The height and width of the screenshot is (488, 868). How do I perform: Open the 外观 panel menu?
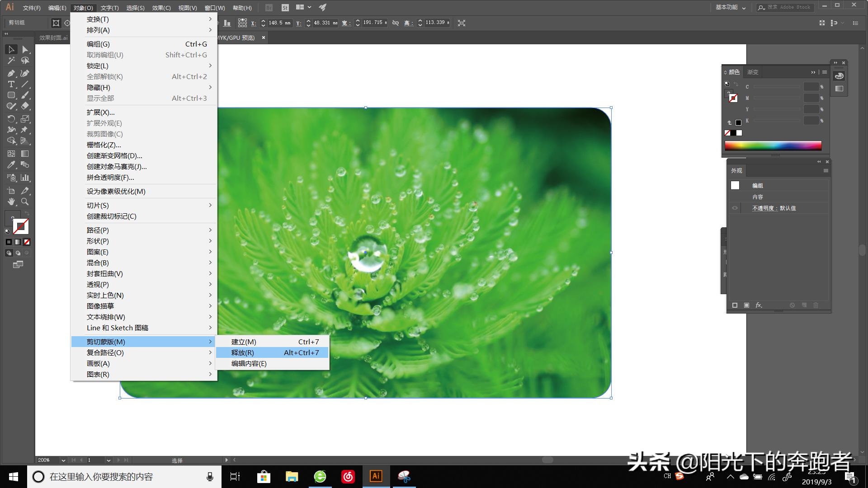826,170
